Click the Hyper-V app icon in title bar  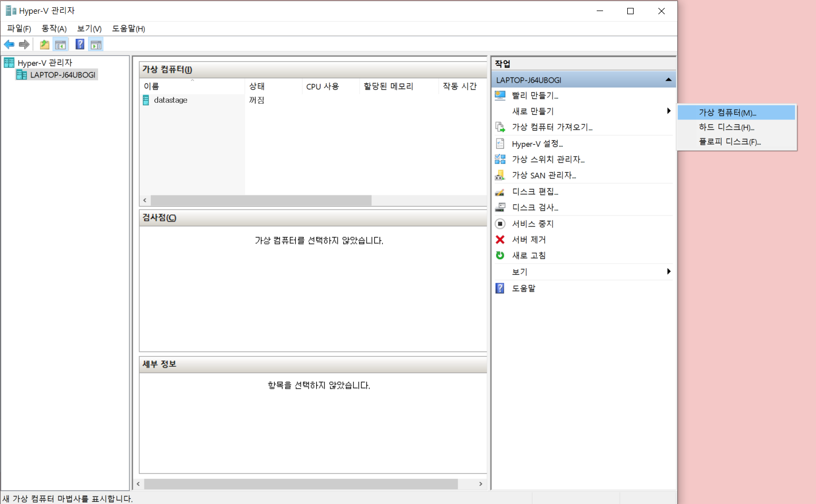click(x=11, y=11)
